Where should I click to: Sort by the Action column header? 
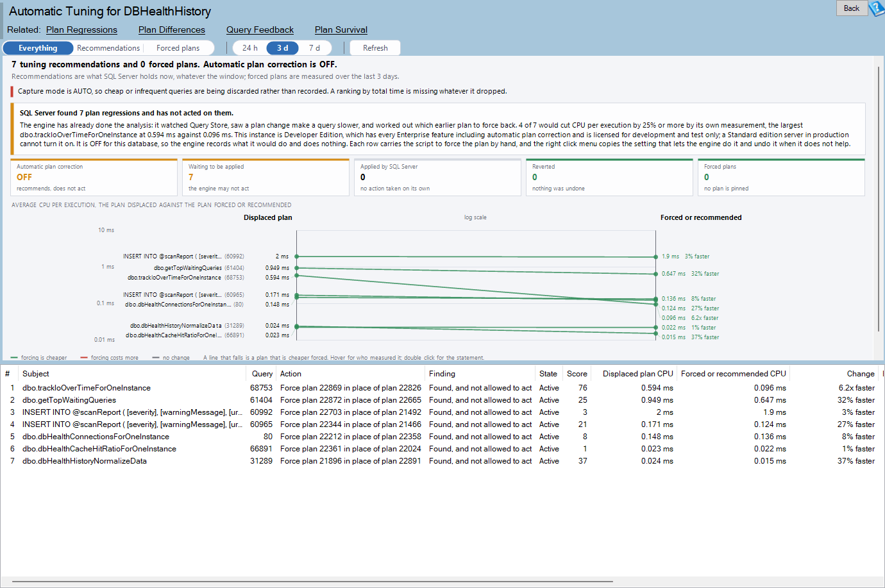click(351, 374)
